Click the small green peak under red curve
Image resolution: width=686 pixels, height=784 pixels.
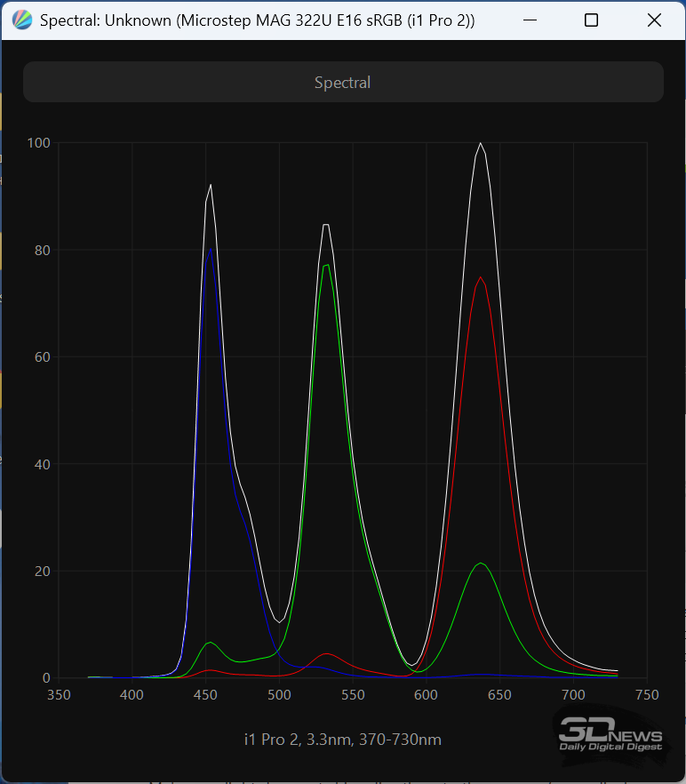pyautogui.click(x=481, y=564)
